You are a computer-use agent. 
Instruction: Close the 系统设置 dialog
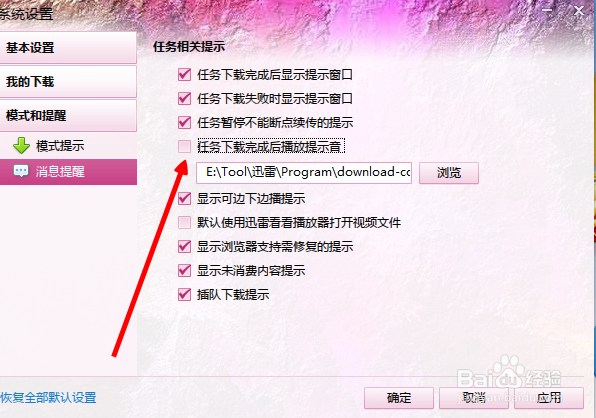click(x=579, y=10)
